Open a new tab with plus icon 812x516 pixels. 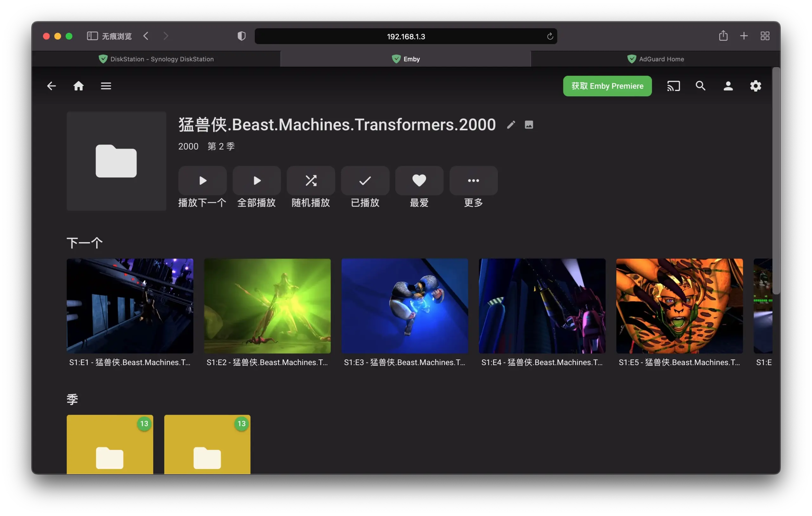(x=744, y=36)
